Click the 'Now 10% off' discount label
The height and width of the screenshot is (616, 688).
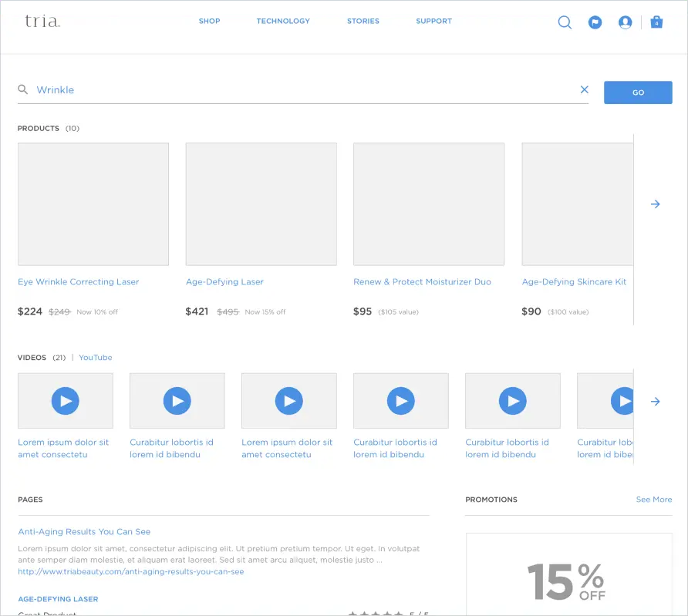click(97, 311)
